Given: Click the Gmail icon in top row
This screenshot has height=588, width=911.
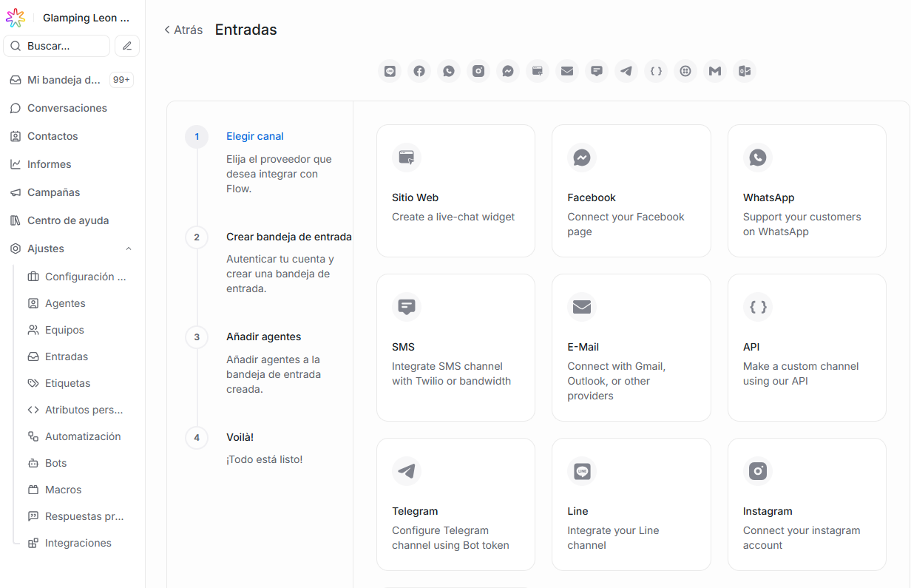Looking at the screenshot, I should pyautogui.click(x=714, y=71).
